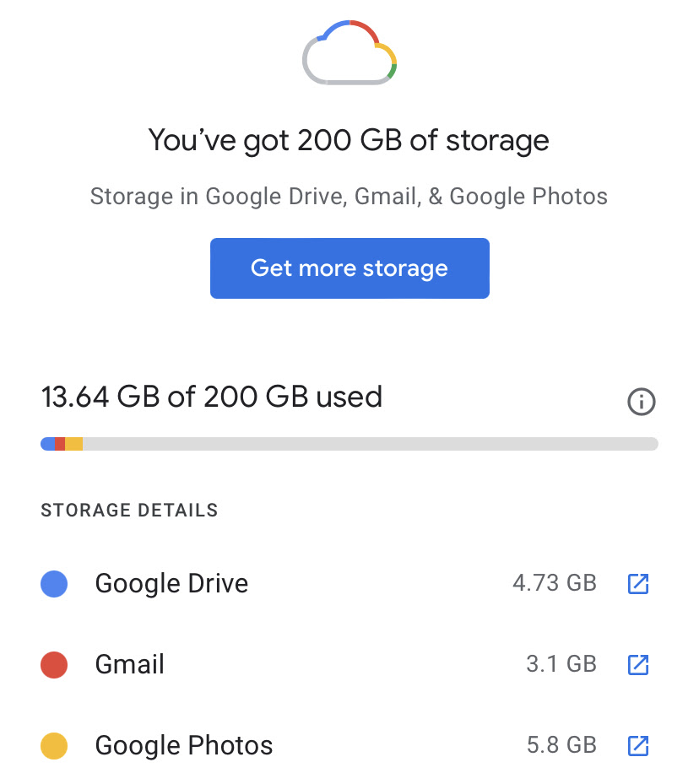The height and width of the screenshot is (784, 699).
Task: Click the blue Google Drive dot
Action: click(x=54, y=583)
